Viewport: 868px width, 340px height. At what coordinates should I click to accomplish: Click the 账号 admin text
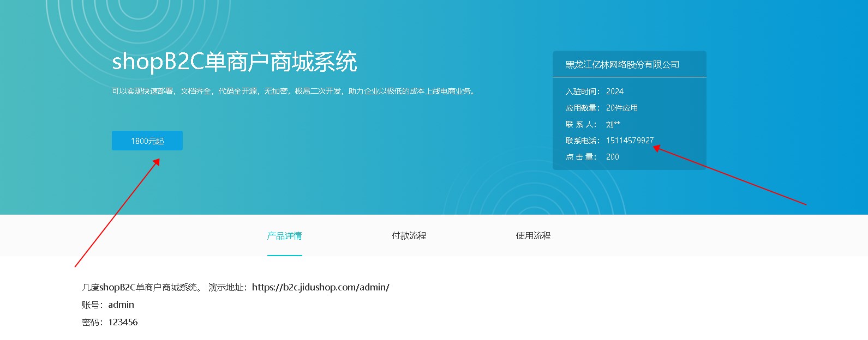(108, 305)
